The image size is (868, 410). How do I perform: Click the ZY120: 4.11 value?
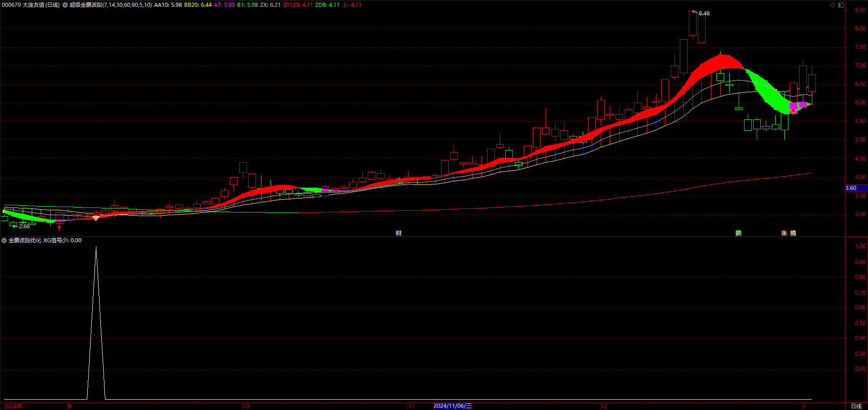(x=298, y=5)
